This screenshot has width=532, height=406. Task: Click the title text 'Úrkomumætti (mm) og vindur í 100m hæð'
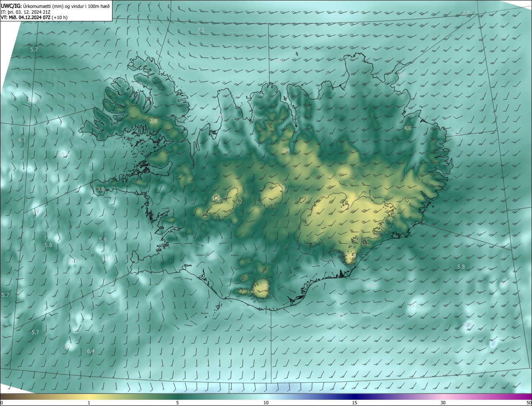click(x=67, y=5)
